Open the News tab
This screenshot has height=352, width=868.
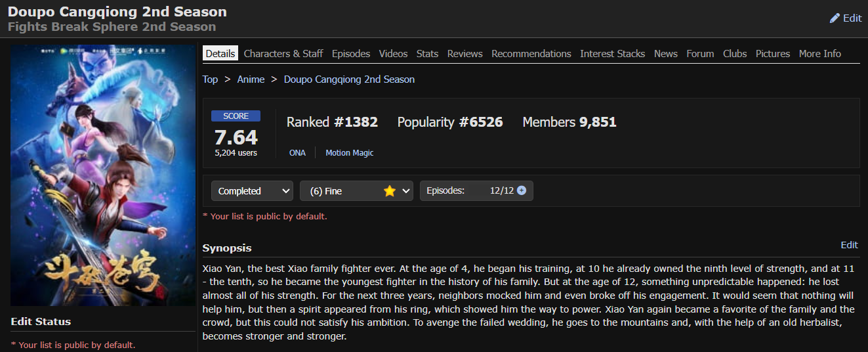pyautogui.click(x=666, y=54)
